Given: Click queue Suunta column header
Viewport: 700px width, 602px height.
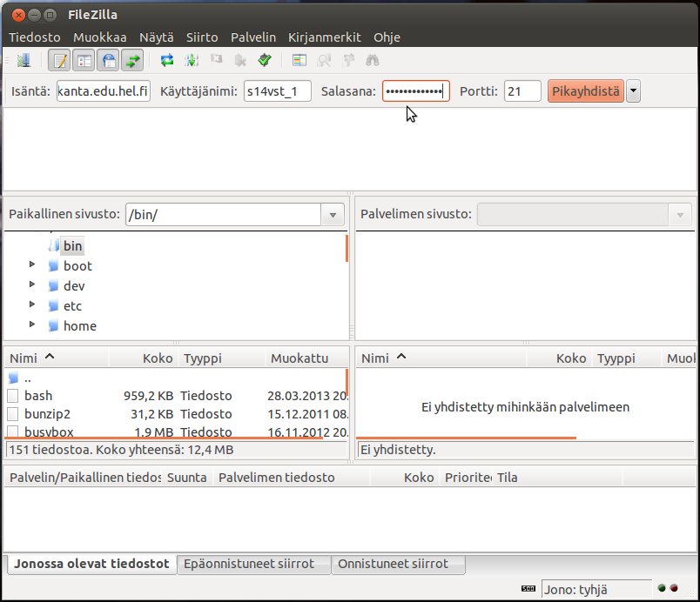Looking at the screenshot, I should 187,478.
